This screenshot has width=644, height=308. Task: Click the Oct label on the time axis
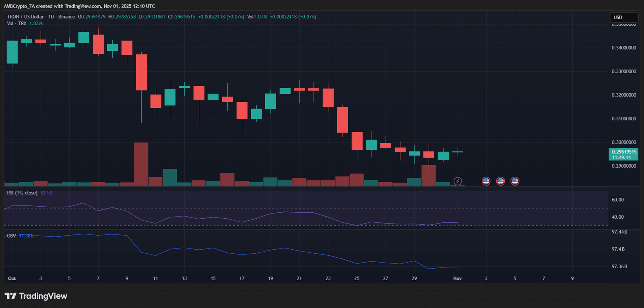point(12,278)
